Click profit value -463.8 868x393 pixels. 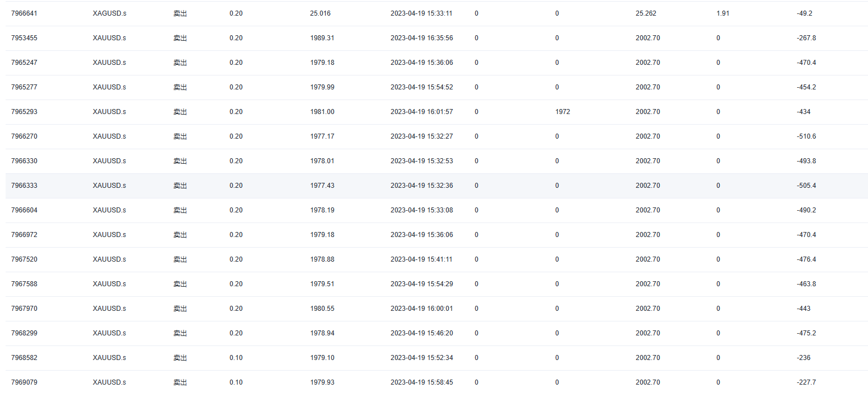[x=806, y=284]
